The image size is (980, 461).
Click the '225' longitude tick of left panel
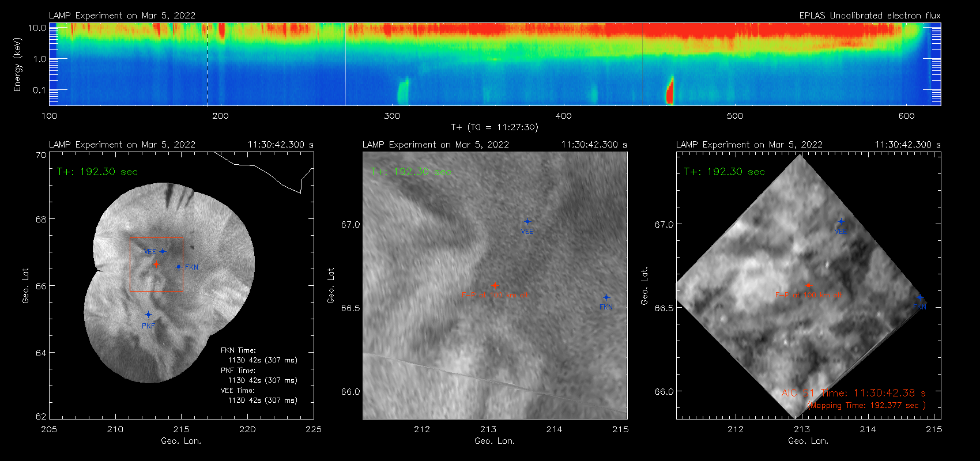click(314, 429)
